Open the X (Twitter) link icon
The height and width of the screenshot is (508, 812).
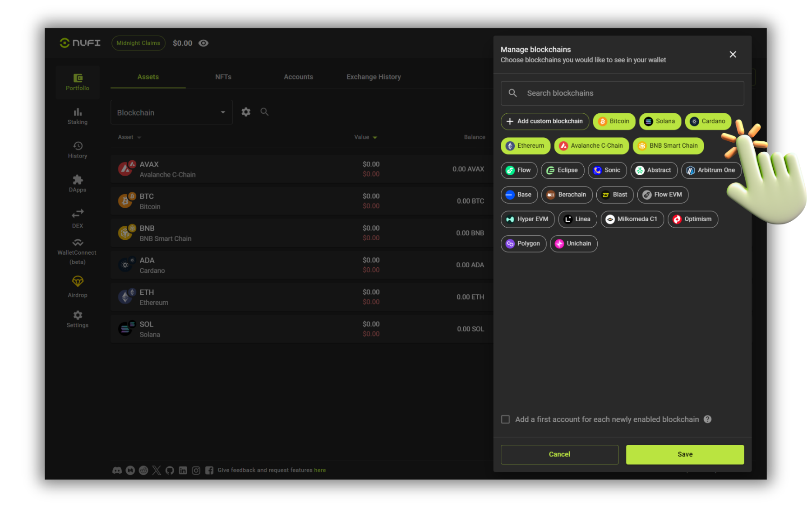(x=157, y=471)
